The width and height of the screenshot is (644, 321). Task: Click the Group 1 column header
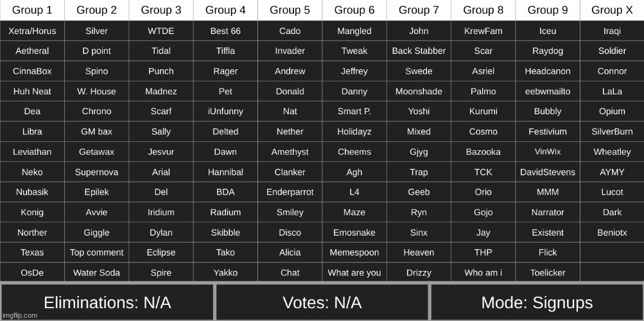(x=32, y=10)
